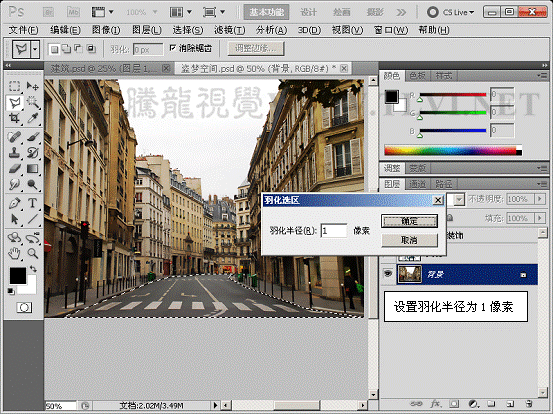
Task: Select the Horizontal Type tool
Action: tap(32, 203)
